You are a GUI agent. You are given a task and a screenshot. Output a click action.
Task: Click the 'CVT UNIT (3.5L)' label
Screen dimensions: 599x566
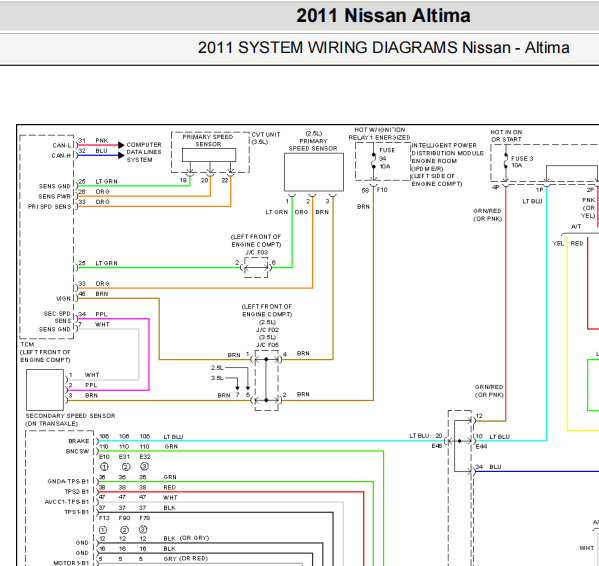(x=266, y=138)
